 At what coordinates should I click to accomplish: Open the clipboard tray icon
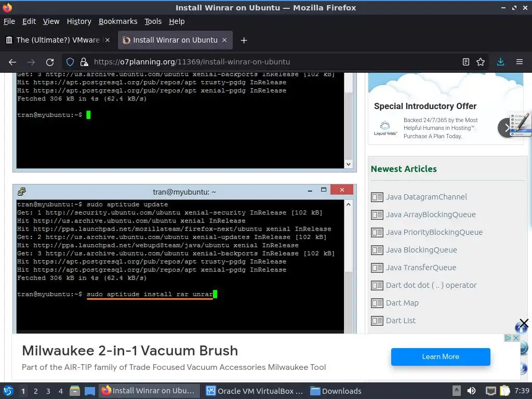pos(505,391)
